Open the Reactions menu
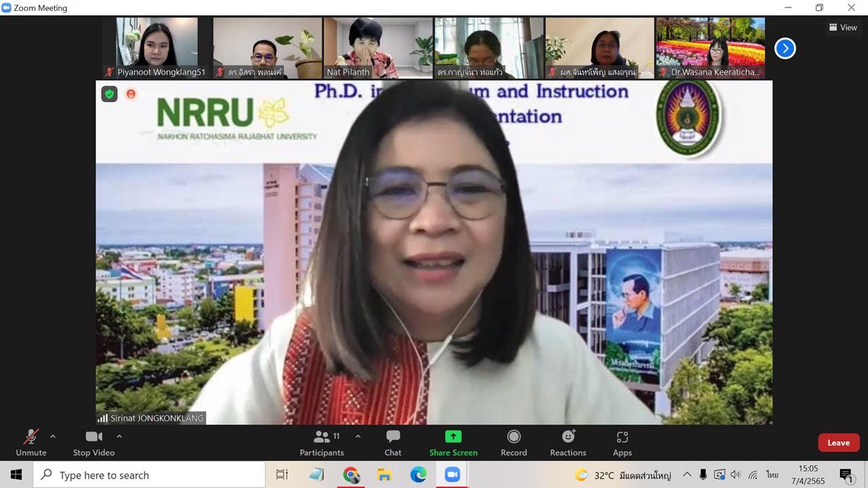Screen dimensions: 868x488 tap(568, 443)
